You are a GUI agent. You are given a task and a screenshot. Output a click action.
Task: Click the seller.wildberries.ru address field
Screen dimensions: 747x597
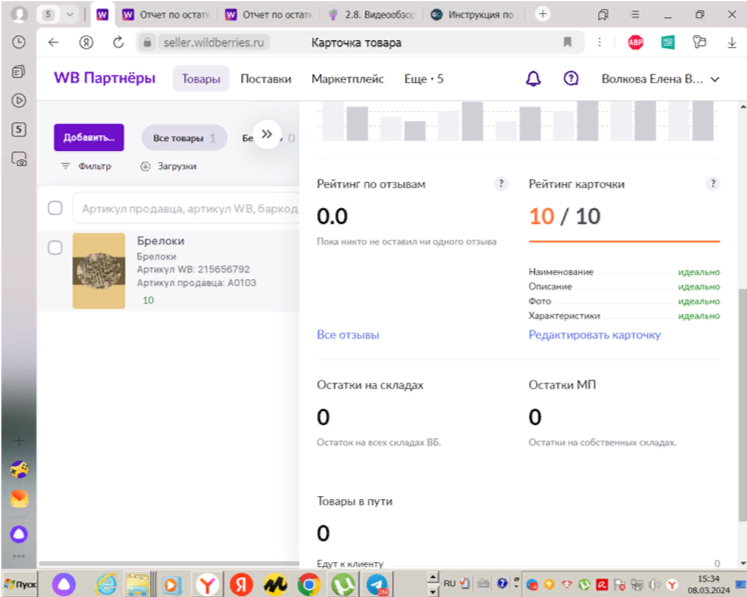213,42
